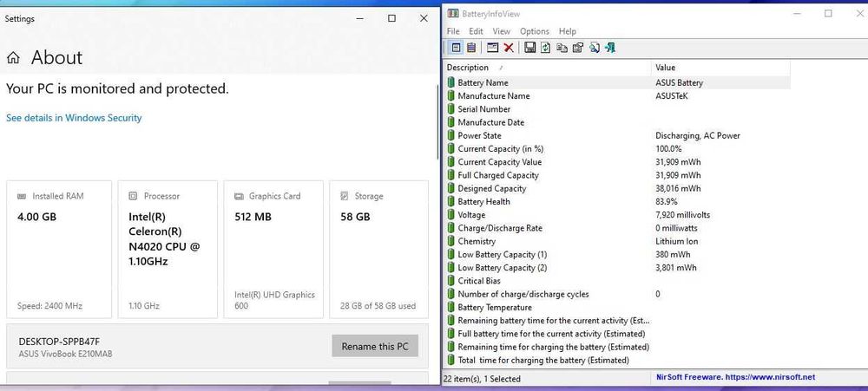
Task: Open the View menu in BatteryInfoView
Action: coord(502,31)
